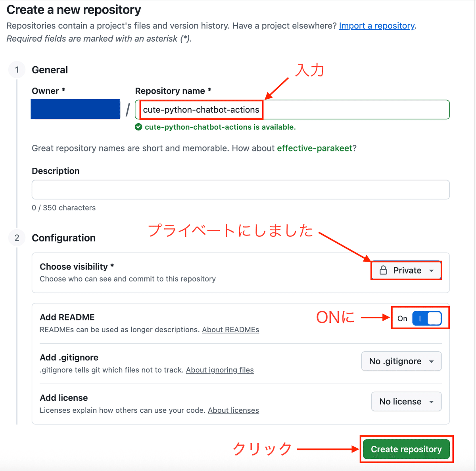The height and width of the screenshot is (471, 476).
Task: Open the Private visibility dropdown
Action: coord(406,270)
